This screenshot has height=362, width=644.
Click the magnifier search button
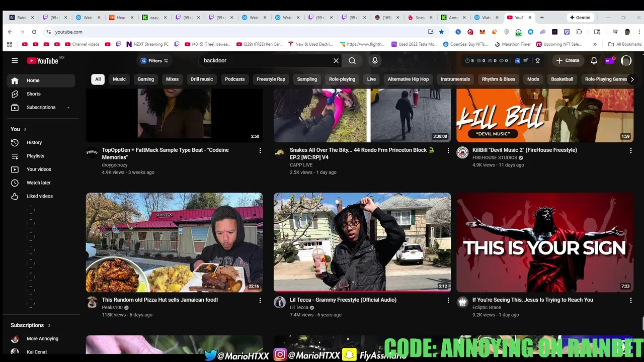click(352, 60)
